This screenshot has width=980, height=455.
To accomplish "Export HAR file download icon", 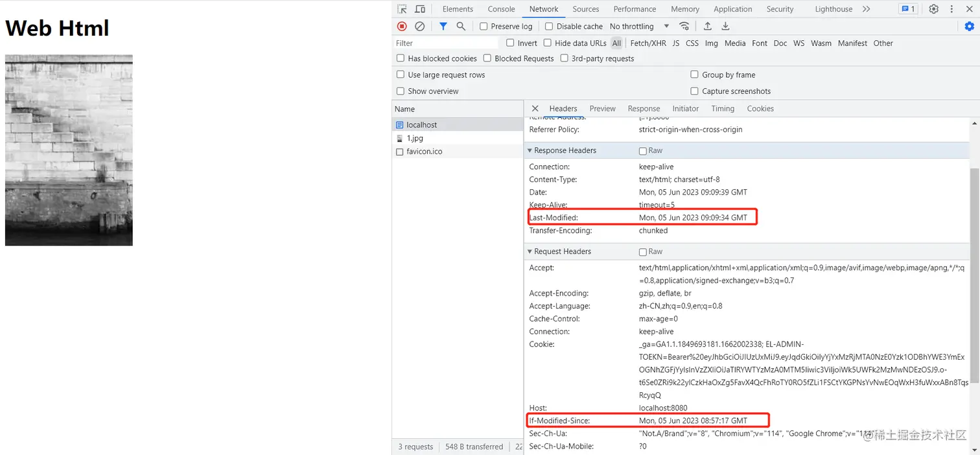I will [726, 26].
